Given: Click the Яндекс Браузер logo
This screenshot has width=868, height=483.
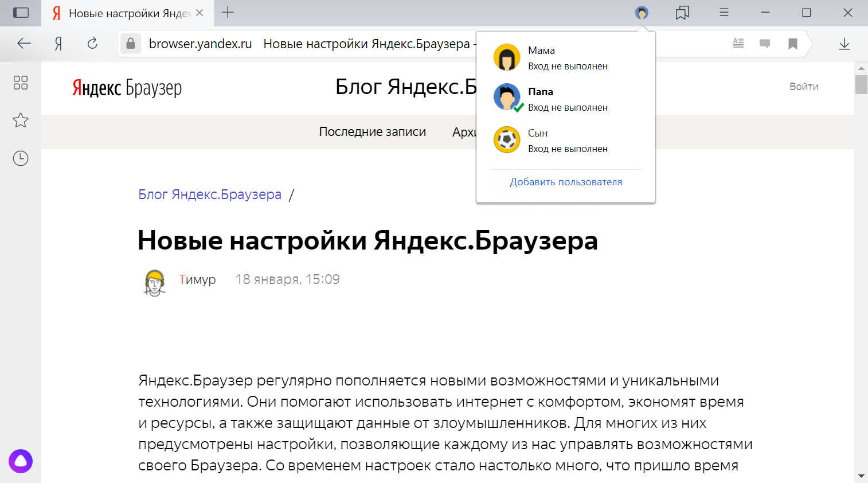Looking at the screenshot, I should coord(127,88).
